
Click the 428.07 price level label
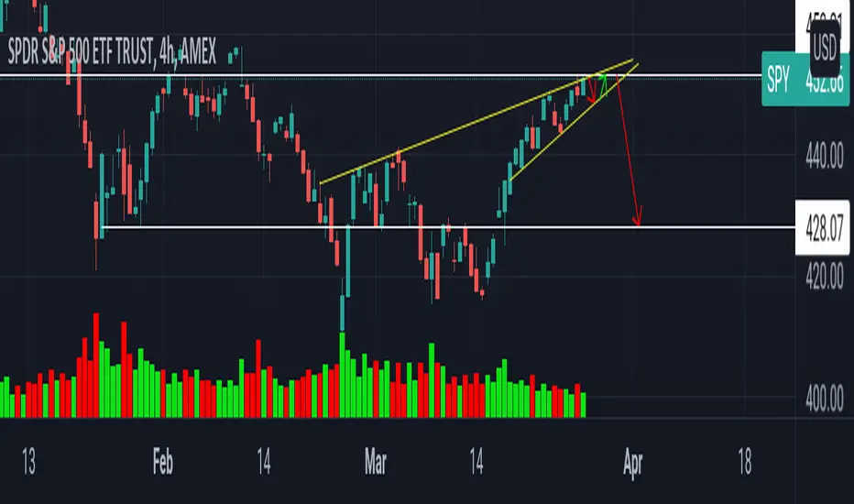824,228
